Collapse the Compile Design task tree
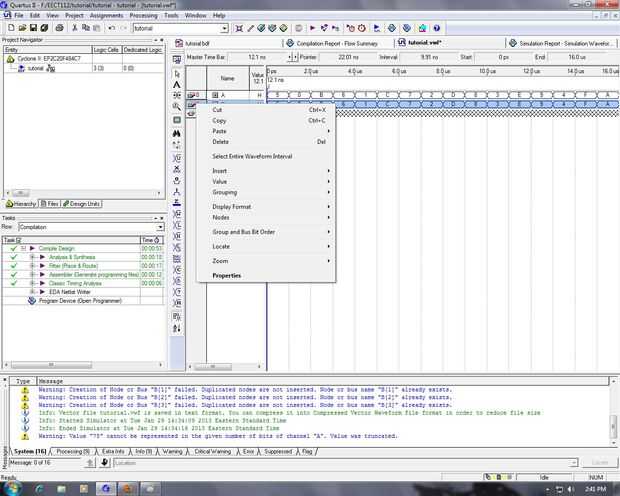 point(23,248)
